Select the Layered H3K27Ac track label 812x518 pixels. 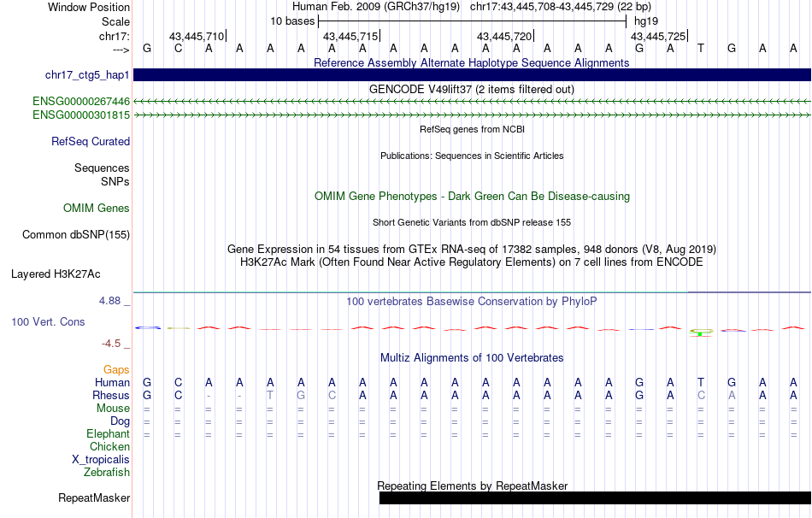tap(56, 274)
